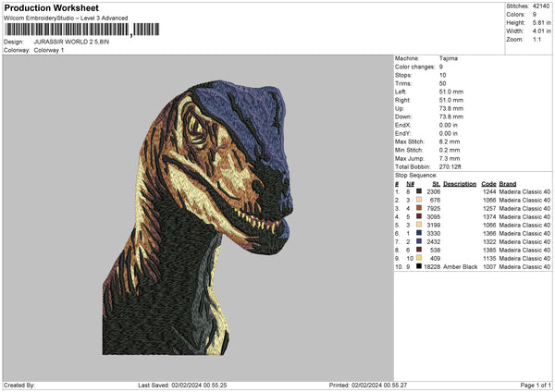
Task: Click the stitch count '409'
Action: 435,258
